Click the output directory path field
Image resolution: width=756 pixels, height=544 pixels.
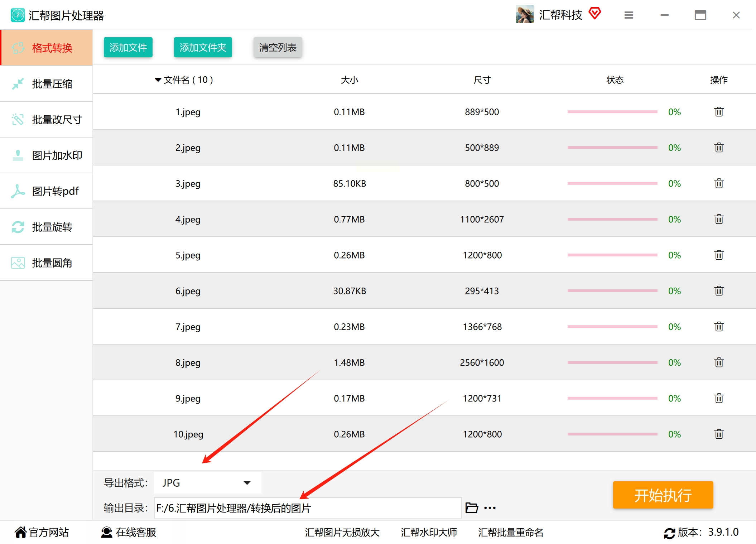point(307,508)
